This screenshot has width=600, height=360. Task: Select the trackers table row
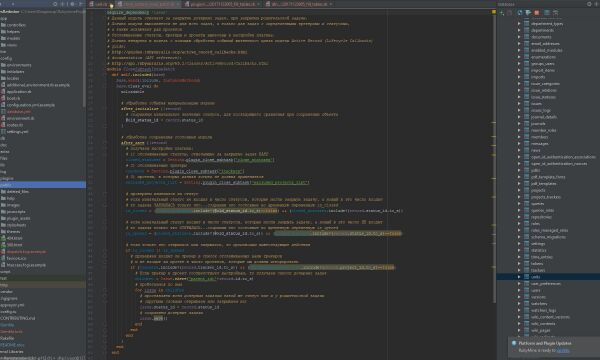click(548, 270)
